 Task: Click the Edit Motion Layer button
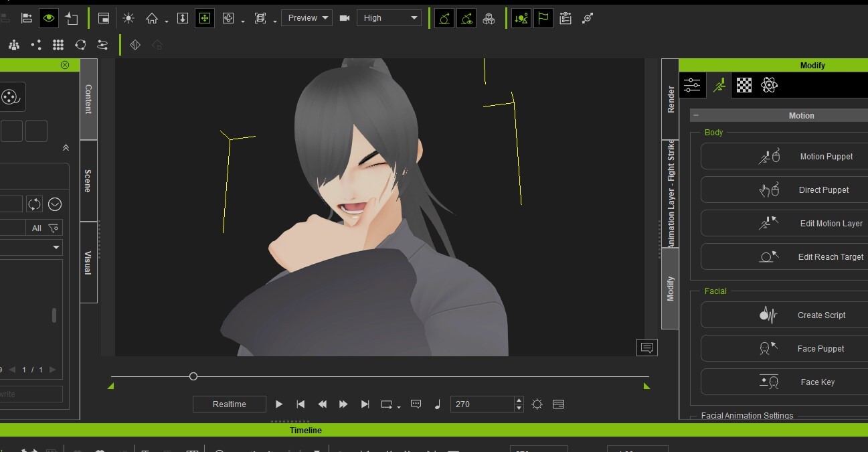(784, 223)
